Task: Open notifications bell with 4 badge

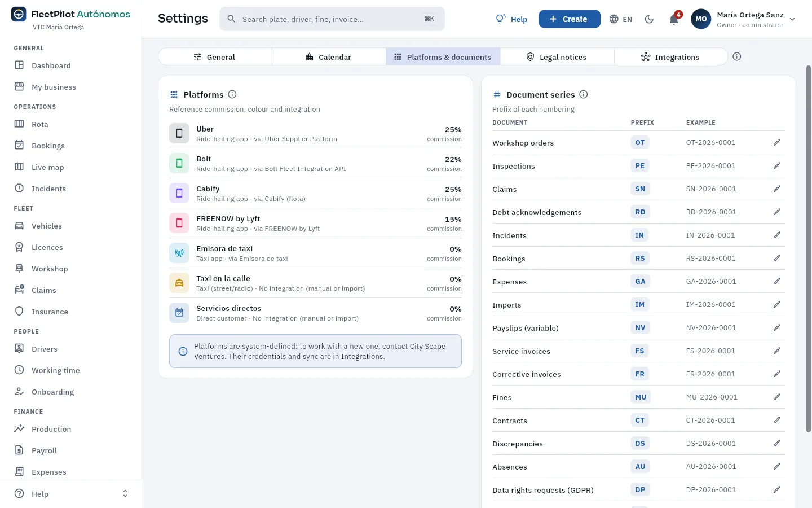Action: click(674, 19)
